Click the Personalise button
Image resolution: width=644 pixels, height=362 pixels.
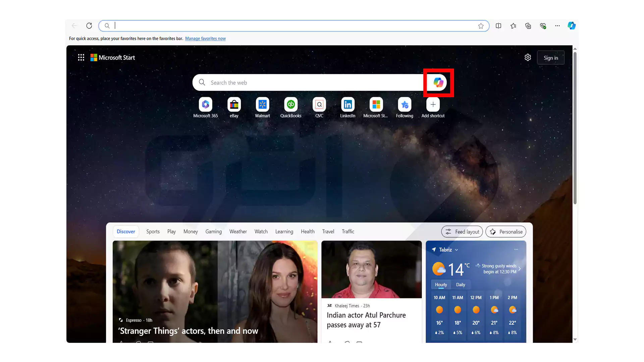(x=506, y=232)
